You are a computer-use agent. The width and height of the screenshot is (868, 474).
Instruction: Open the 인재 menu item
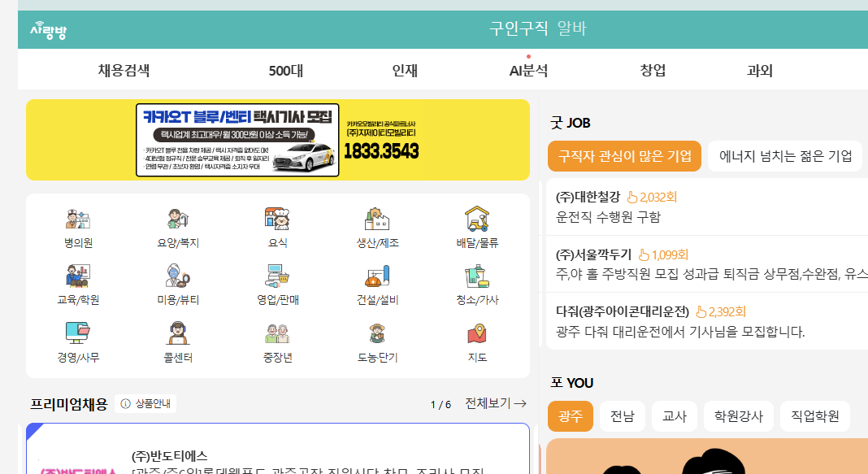coord(405,70)
